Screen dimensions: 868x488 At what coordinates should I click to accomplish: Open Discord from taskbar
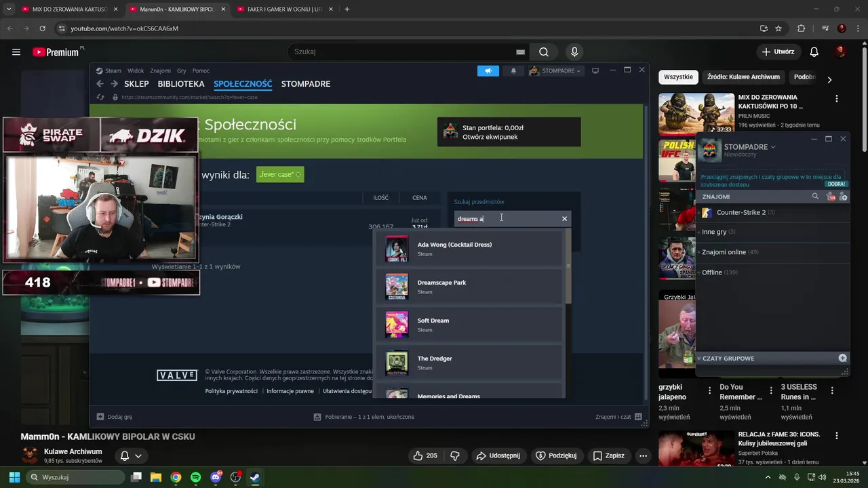click(216, 477)
